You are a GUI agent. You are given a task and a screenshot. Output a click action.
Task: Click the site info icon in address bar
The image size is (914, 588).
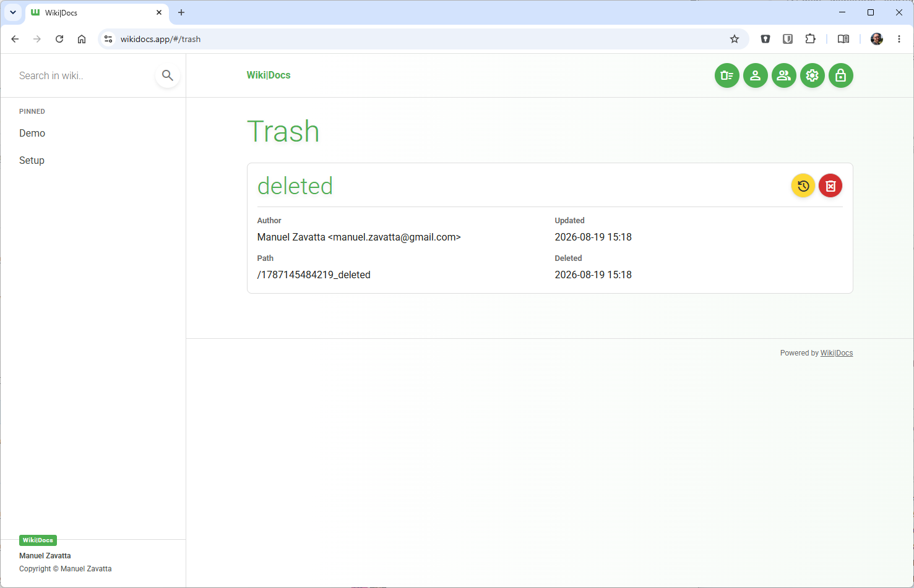(108, 39)
